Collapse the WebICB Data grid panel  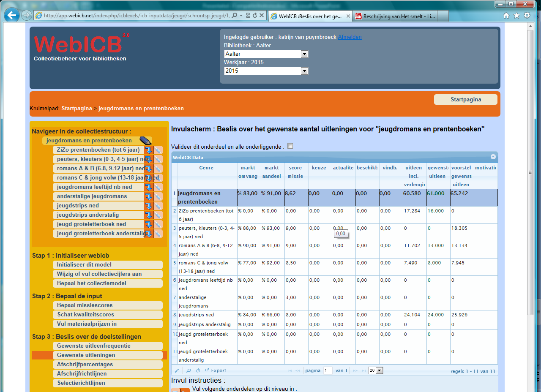click(493, 157)
